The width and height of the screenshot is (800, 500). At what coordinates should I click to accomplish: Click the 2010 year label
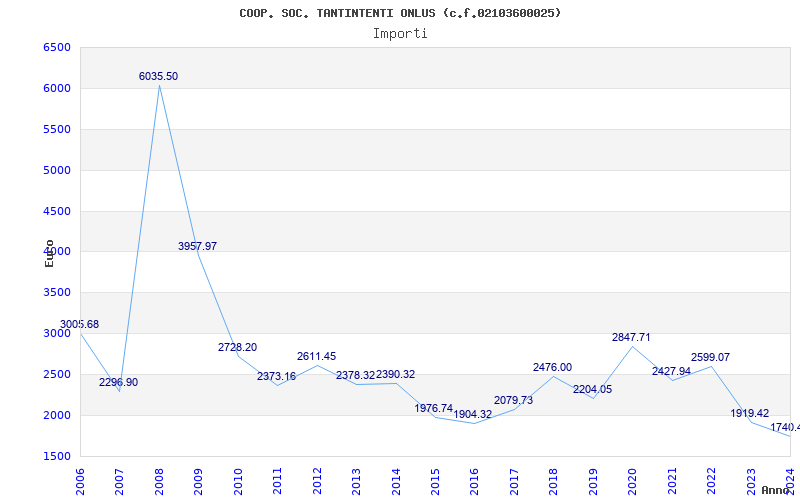coord(238,481)
